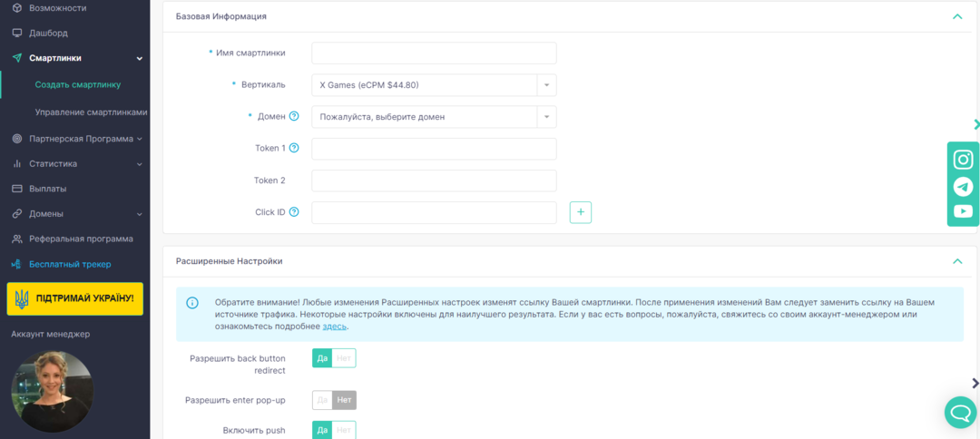Open the Telegram social link icon
Screen dimensions: 980x439
click(x=963, y=186)
